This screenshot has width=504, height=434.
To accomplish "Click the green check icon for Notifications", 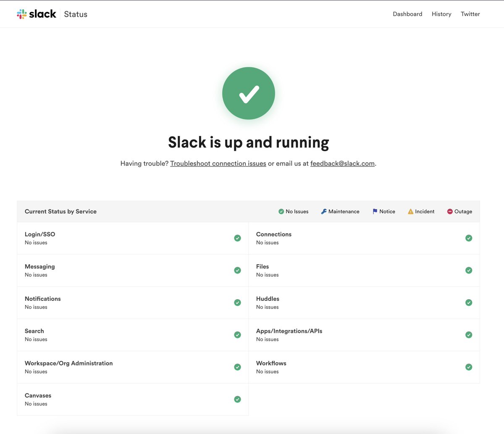I will 237,302.
